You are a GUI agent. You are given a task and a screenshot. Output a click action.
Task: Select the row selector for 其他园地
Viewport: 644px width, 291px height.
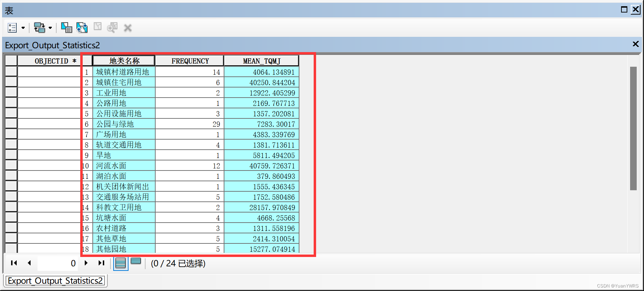(11, 248)
